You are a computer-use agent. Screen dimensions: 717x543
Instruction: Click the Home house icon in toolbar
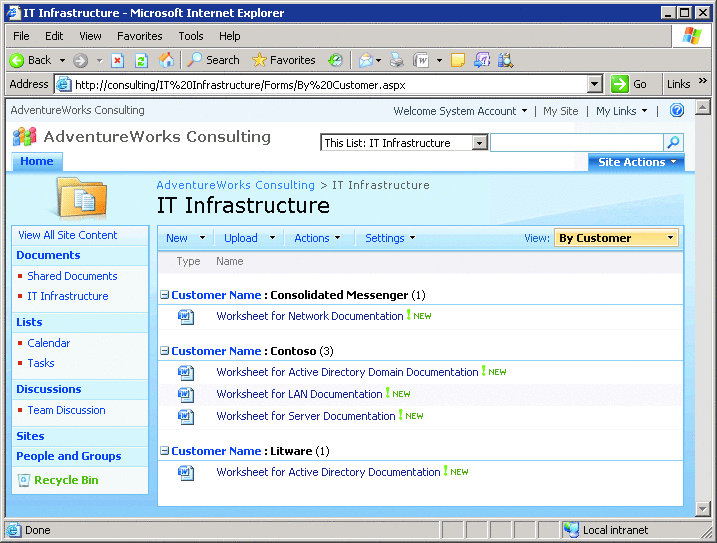point(166,60)
